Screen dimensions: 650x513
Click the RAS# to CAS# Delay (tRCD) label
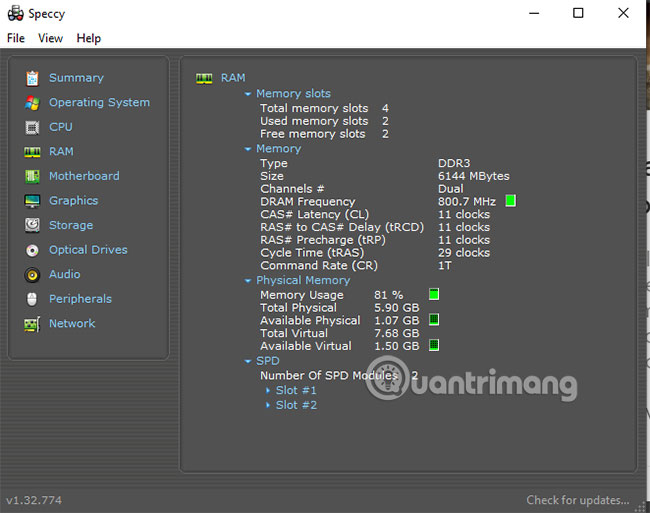pos(342,227)
